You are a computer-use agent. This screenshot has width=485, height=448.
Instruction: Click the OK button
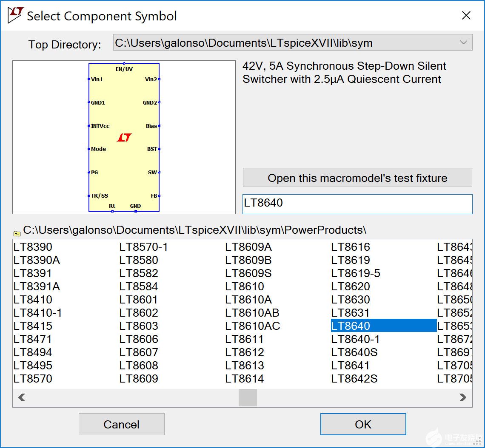pyautogui.click(x=363, y=424)
